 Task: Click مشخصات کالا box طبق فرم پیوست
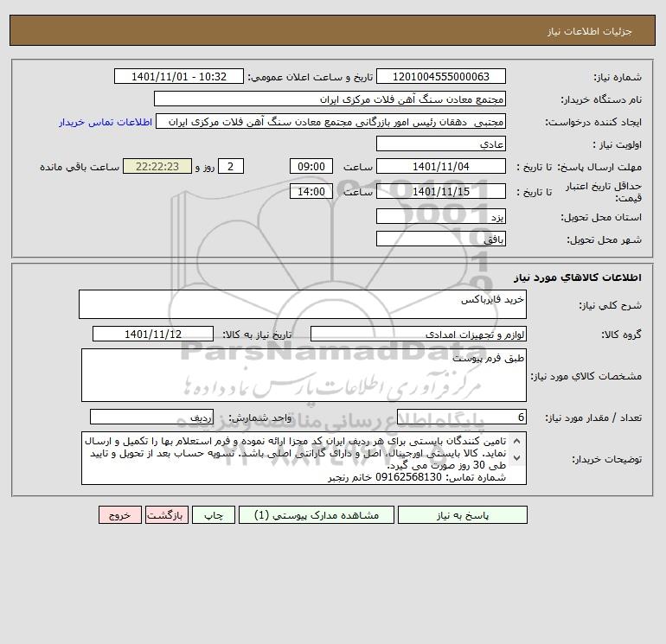304,375
